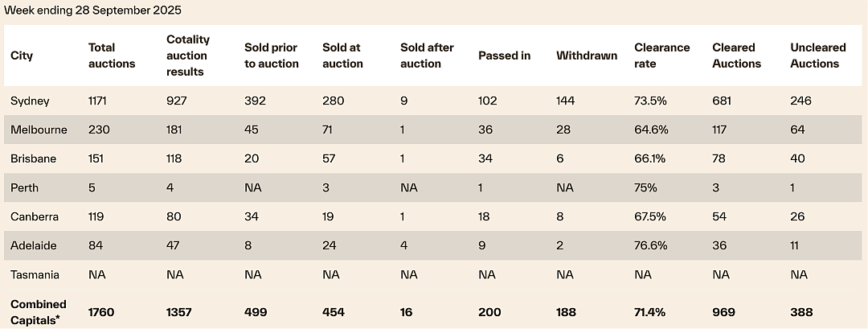Click the Brisbane city cell
868x329 pixels.
(x=33, y=159)
